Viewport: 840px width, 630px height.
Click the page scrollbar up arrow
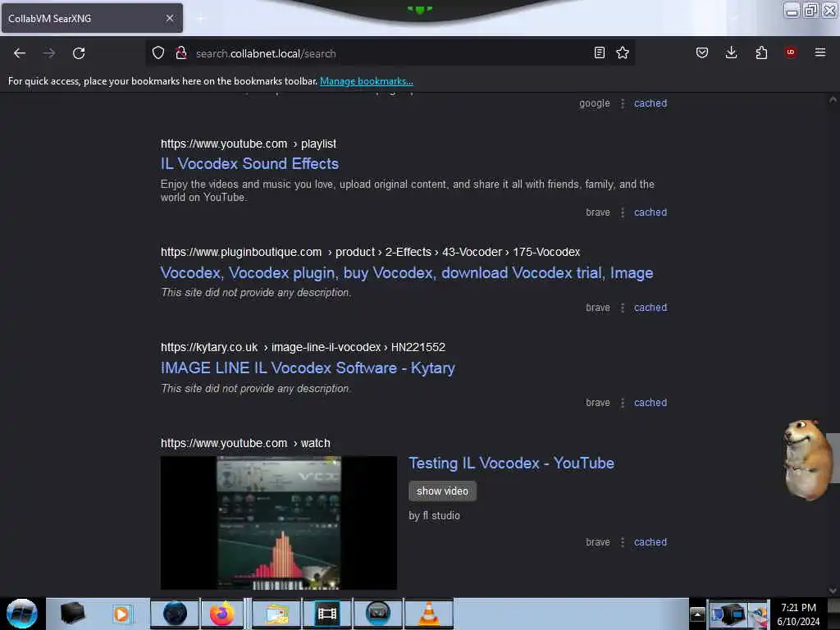tap(833, 99)
